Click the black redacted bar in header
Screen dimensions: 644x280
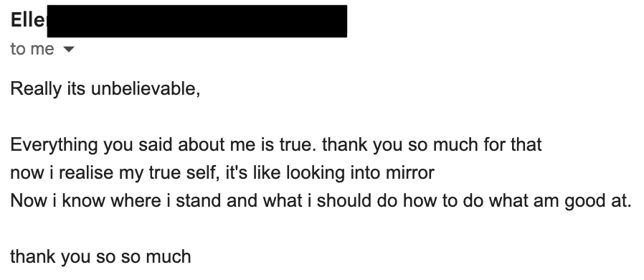click(197, 21)
